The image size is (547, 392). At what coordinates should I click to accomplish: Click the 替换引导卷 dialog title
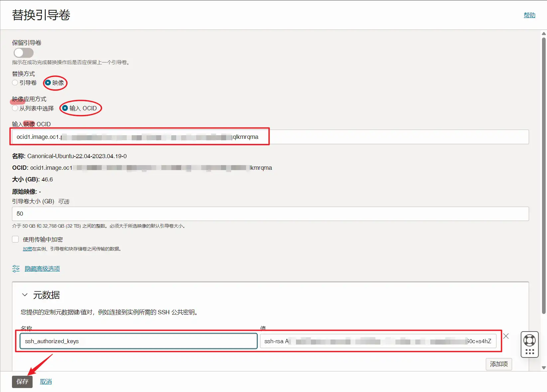click(41, 15)
